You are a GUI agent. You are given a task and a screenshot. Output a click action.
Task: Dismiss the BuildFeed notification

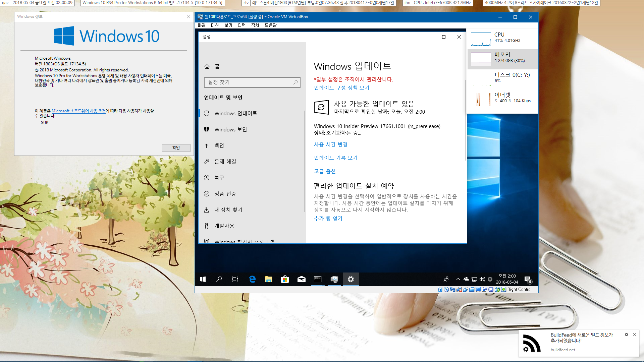click(635, 335)
